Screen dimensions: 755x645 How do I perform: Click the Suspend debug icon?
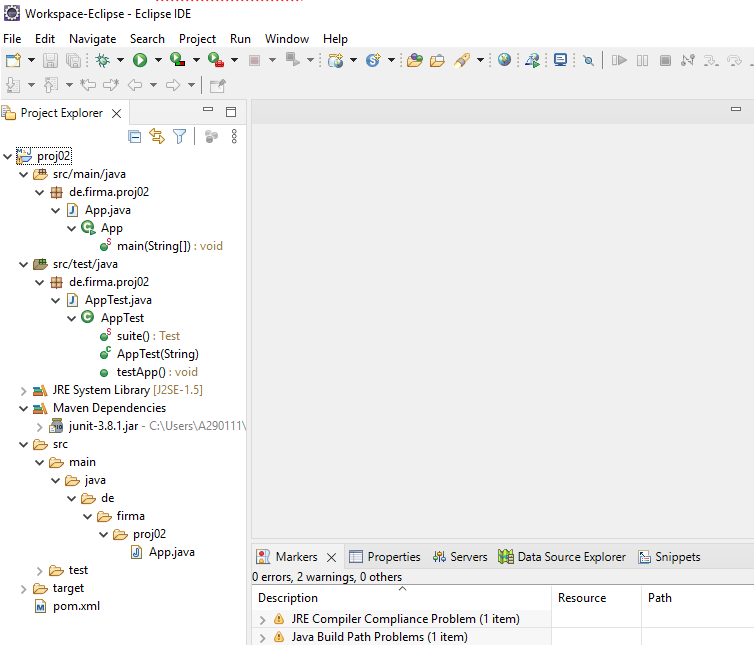coord(642,60)
